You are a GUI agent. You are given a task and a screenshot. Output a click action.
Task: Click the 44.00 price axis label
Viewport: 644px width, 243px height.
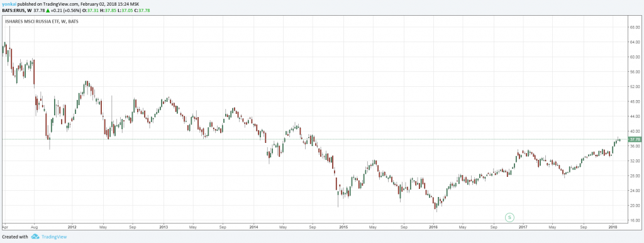[x=635, y=116]
